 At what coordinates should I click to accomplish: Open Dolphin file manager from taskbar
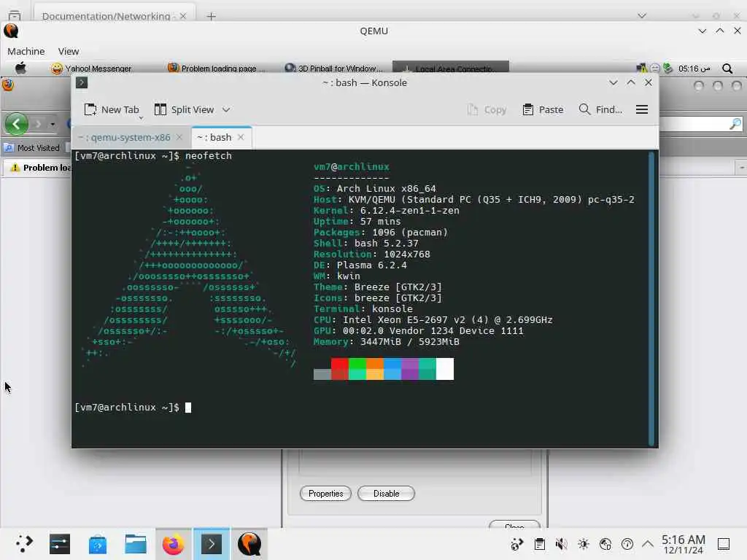pyautogui.click(x=135, y=544)
